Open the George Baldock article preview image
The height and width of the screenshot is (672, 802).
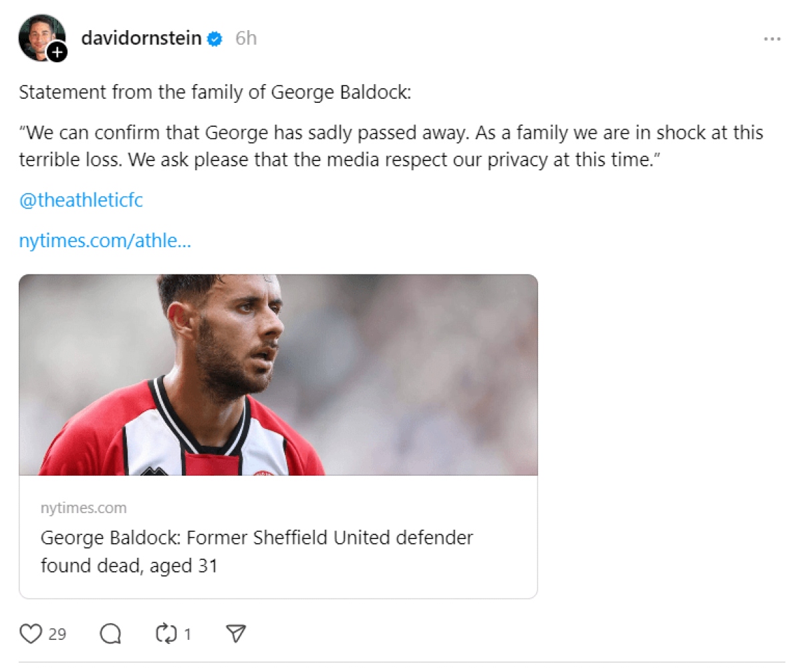(x=278, y=374)
